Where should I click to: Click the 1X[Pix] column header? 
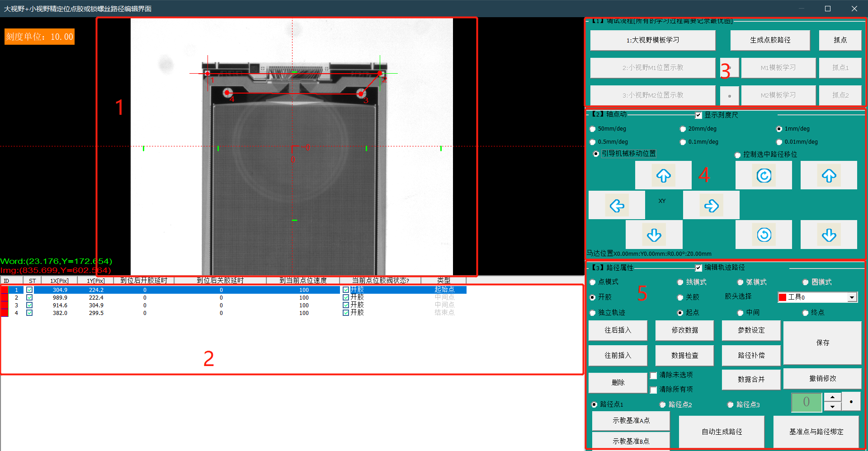(59, 281)
